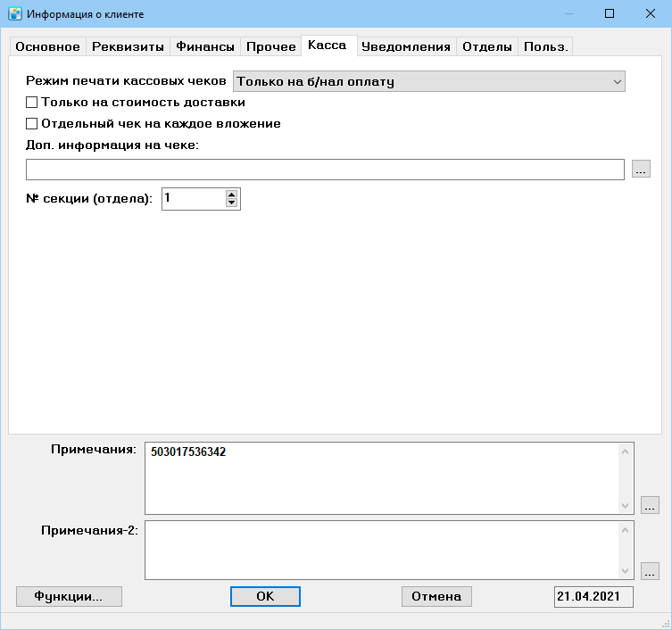Confirm with the OK button
672x630 pixels.
point(265,597)
